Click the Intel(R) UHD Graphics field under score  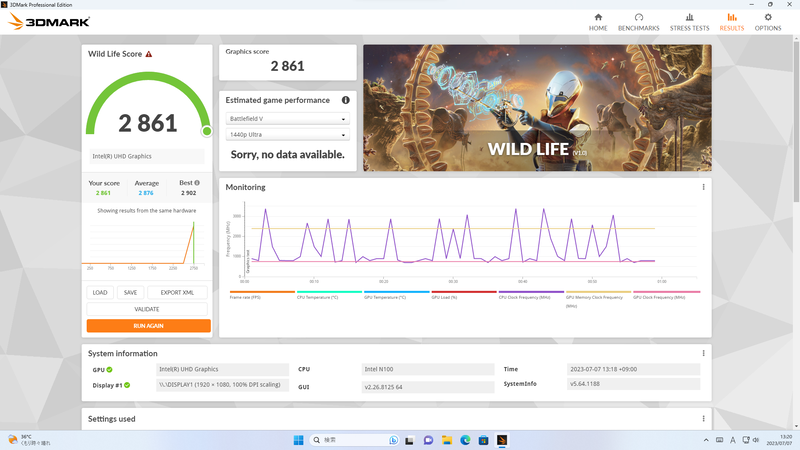coord(147,156)
